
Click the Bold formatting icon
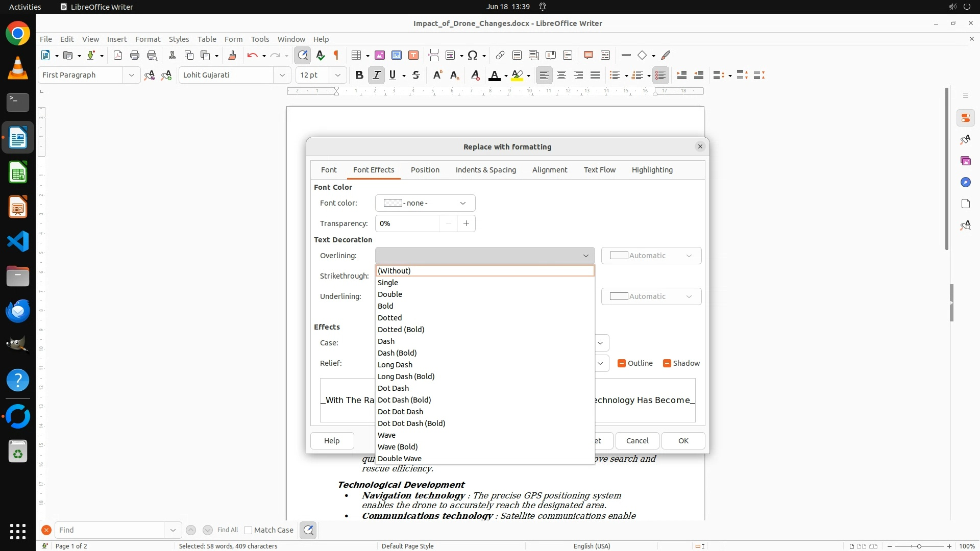[x=359, y=76]
